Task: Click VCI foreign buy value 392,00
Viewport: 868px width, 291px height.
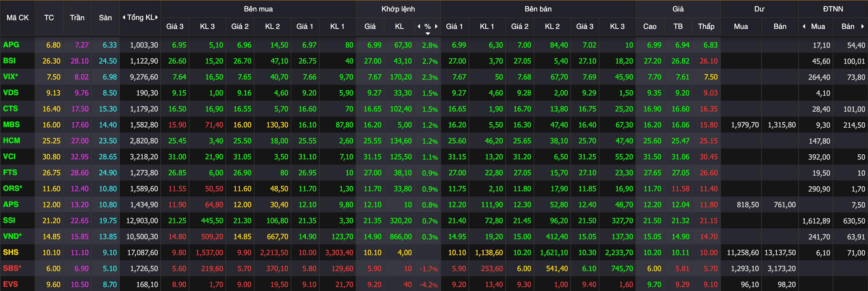Action: (x=819, y=157)
